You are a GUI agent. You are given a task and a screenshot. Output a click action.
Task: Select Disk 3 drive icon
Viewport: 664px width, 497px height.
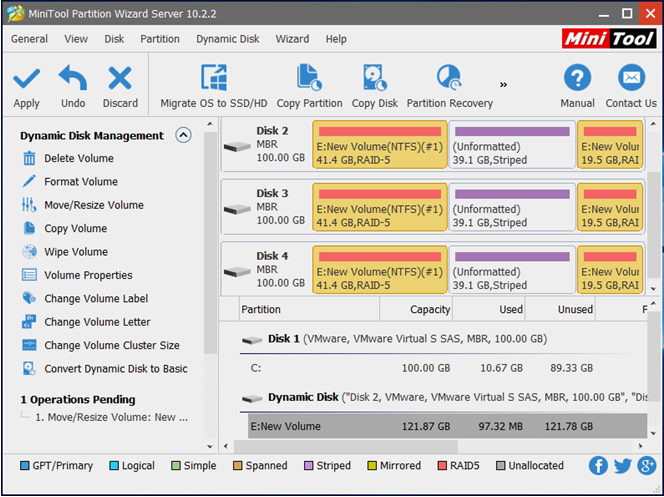click(237, 209)
